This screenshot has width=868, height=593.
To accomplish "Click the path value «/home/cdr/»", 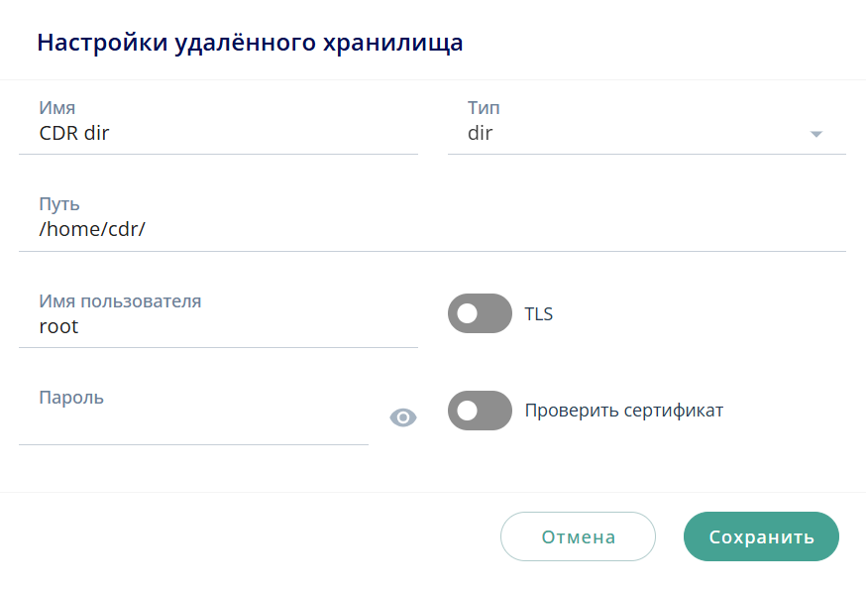I will pyautogui.click(x=76, y=227).
